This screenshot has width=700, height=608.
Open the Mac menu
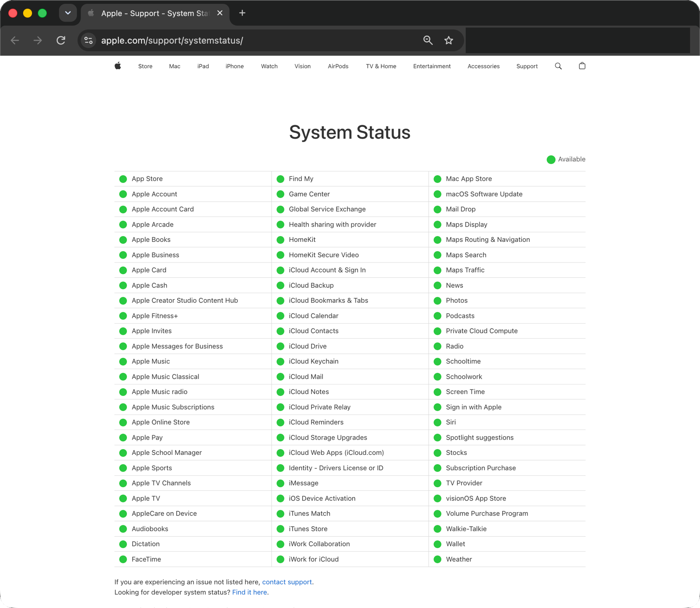tap(175, 66)
